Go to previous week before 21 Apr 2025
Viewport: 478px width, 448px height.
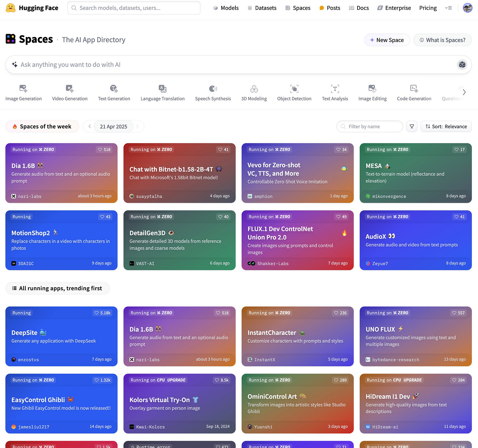[89, 126]
